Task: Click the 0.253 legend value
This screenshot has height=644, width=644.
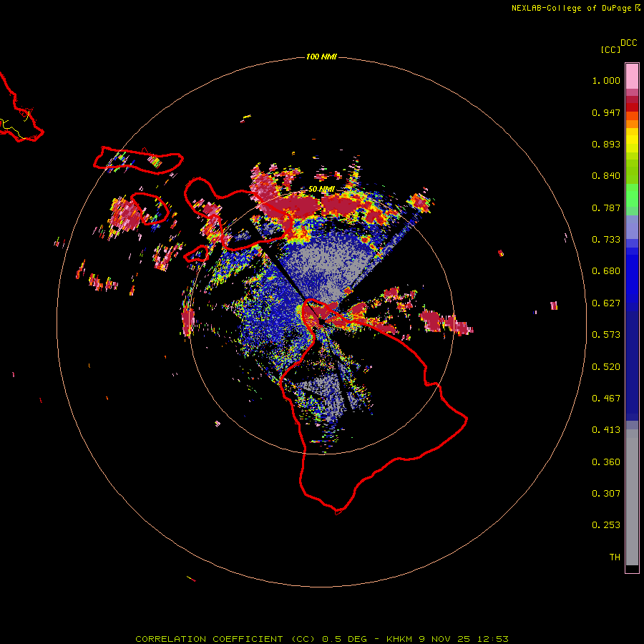Action: [x=606, y=525]
